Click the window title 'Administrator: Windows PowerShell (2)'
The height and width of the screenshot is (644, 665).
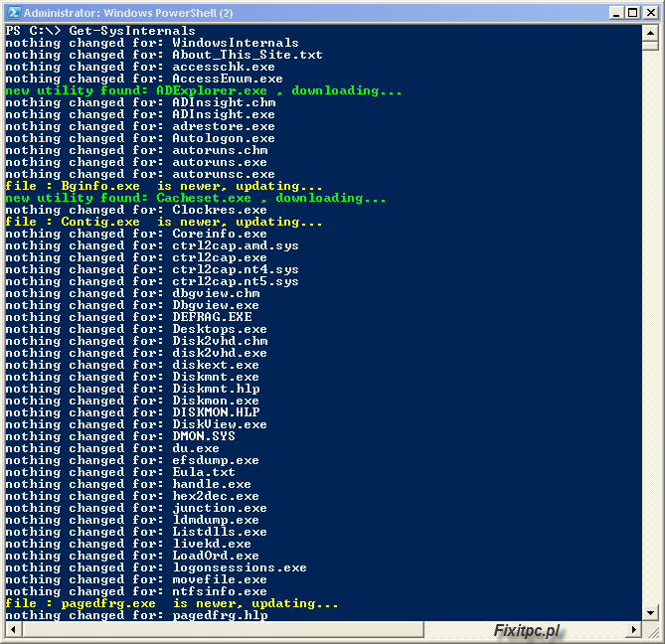tap(128, 13)
